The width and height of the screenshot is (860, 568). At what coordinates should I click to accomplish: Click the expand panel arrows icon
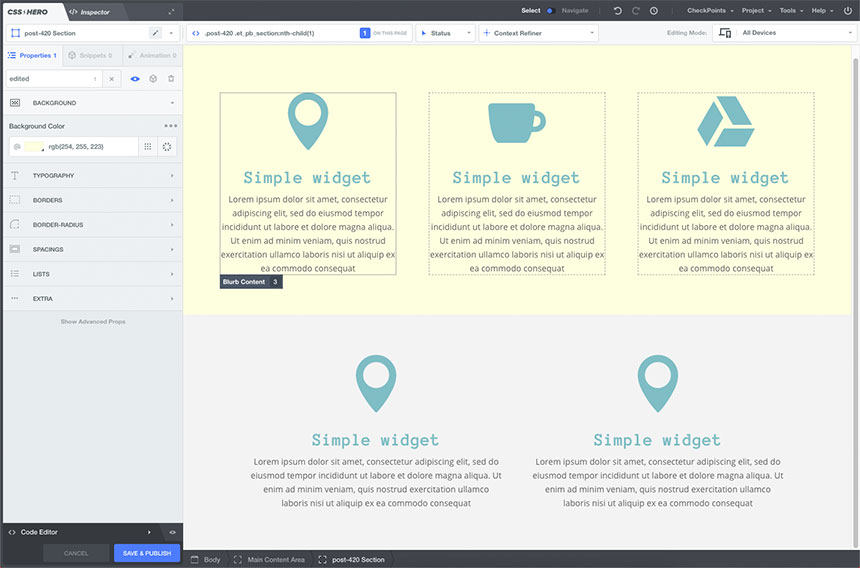[171, 12]
